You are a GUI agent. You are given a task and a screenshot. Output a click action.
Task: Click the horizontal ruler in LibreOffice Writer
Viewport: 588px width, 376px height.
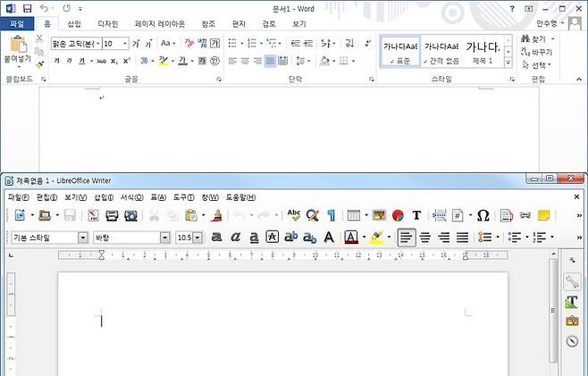[282, 255]
